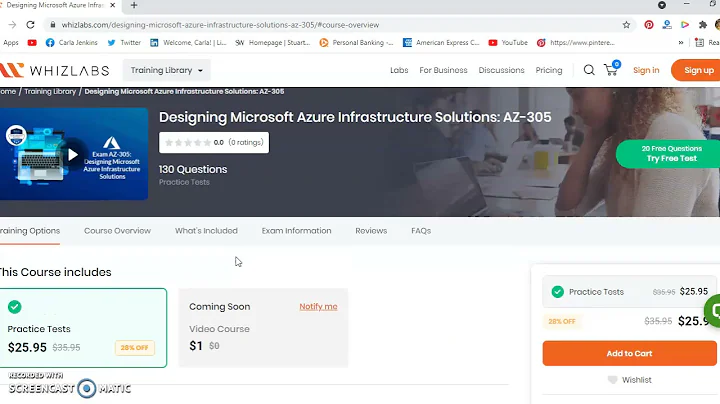This screenshot has height=404, width=720.
Task: Open the Pricing menu item
Action: tap(549, 70)
